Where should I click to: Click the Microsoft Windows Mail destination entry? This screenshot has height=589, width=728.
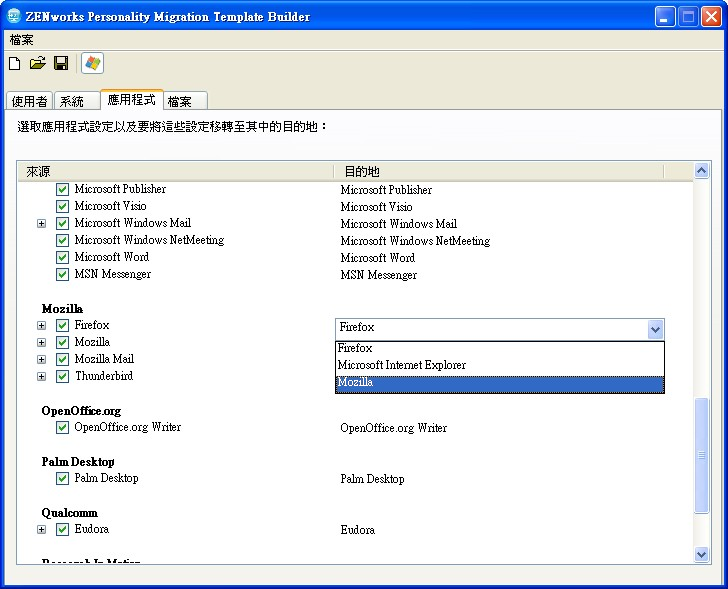pyautogui.click(x=398, y=224)
